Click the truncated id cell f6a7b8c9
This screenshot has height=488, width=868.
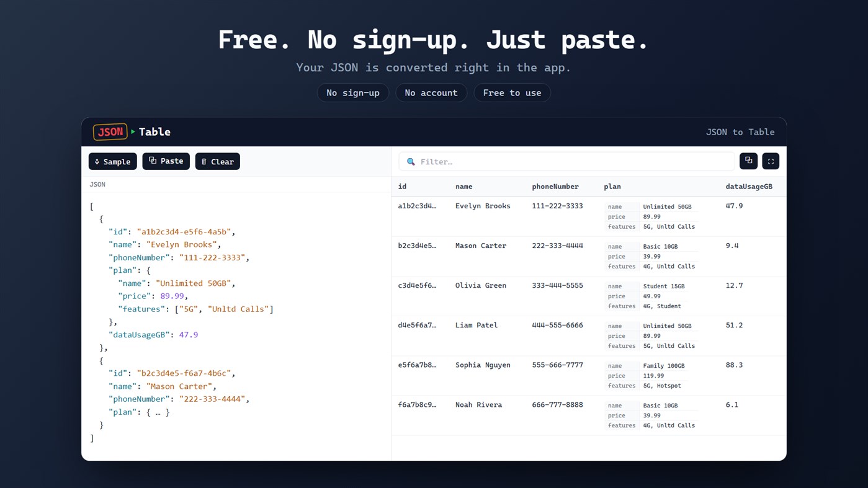point(417,404)
